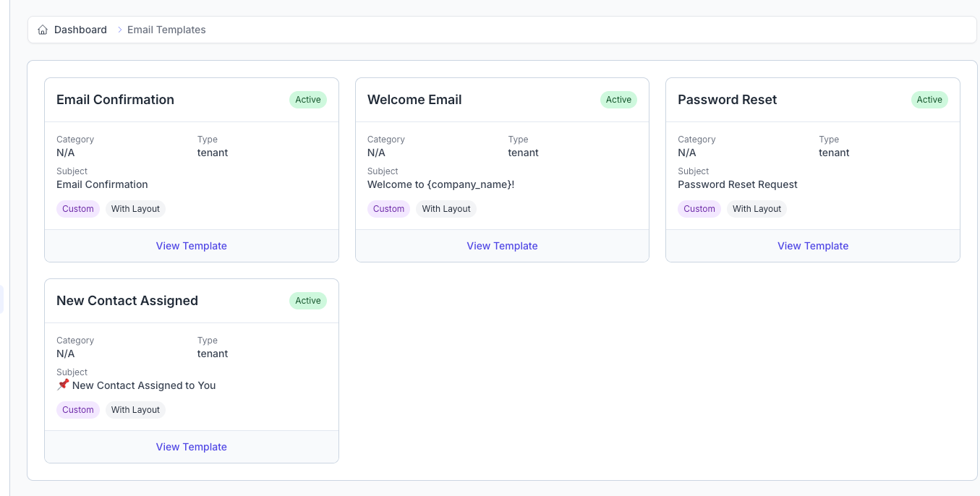
Task: View Template for Welcome Email
Action: (x=502, y=246)
